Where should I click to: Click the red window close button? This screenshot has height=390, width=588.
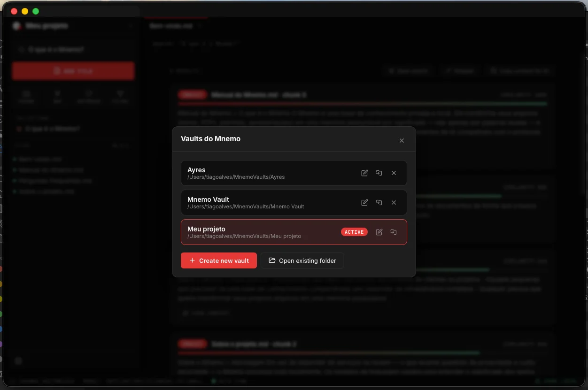click(x=14, y=11)
